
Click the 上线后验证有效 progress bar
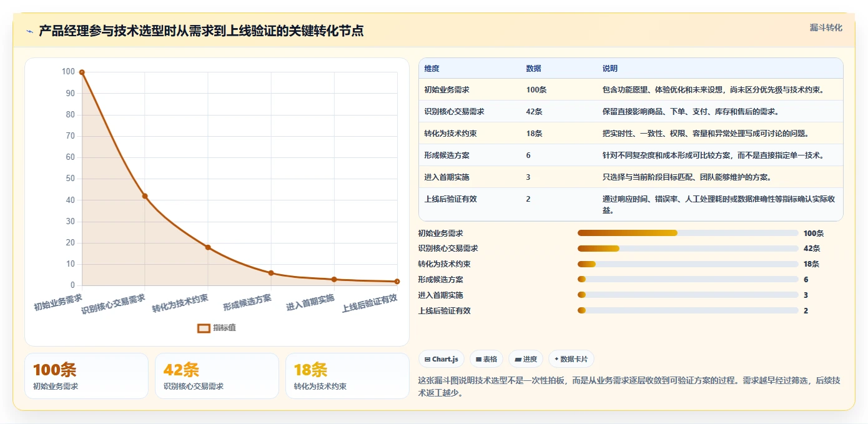(688, 310)
